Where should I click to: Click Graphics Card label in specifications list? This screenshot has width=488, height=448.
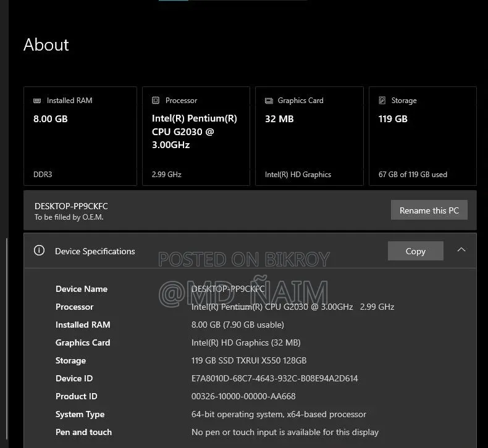click(83, 342)
